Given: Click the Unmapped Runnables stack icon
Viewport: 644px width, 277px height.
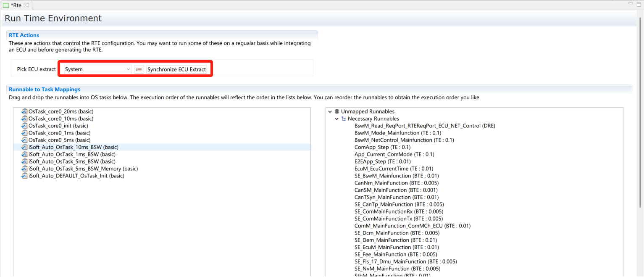Looking at the screenshot, I should click(x=337, y=111).
